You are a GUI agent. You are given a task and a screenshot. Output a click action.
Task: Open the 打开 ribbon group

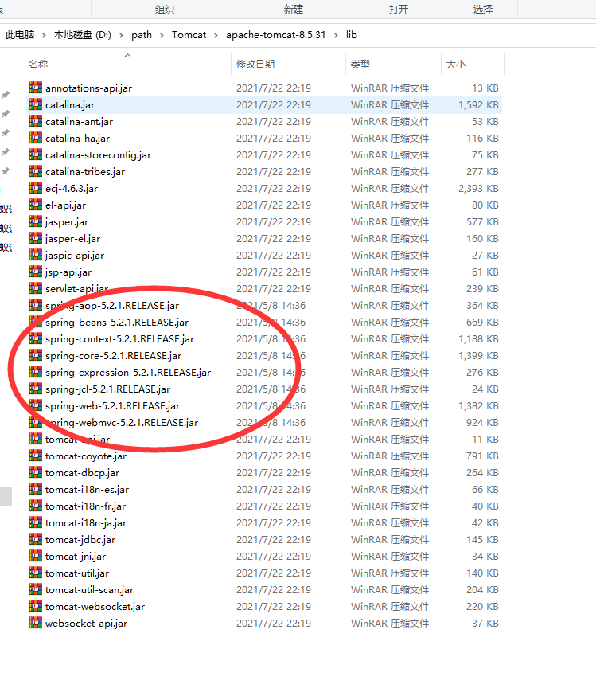[399, 9]
